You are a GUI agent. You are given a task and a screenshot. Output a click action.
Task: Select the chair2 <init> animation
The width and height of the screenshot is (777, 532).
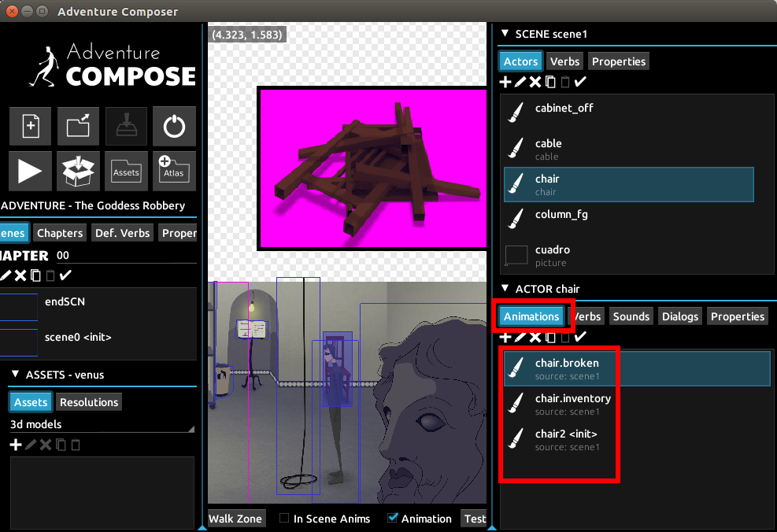637,439
